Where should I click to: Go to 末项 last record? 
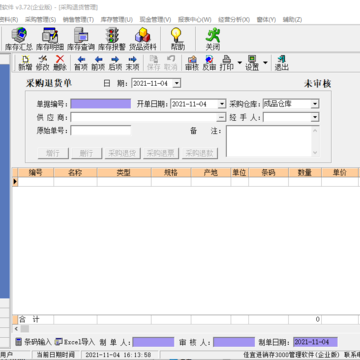coord(132,63)
